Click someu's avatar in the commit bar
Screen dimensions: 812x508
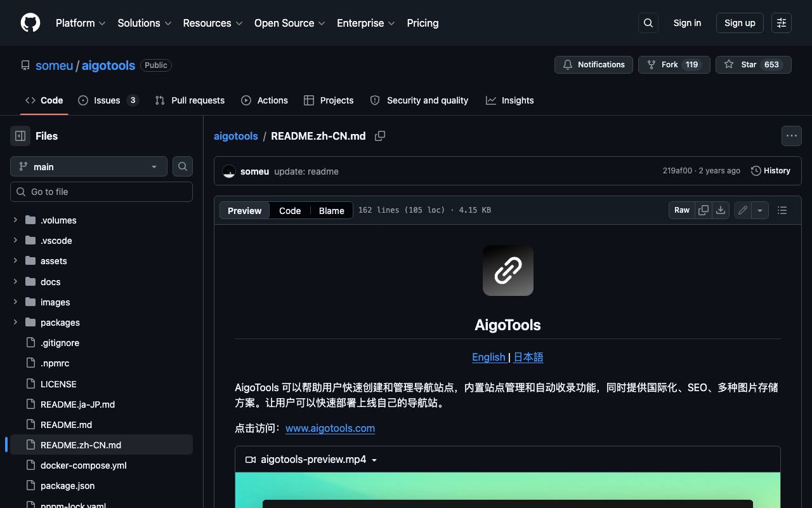(x=229, y=171)
